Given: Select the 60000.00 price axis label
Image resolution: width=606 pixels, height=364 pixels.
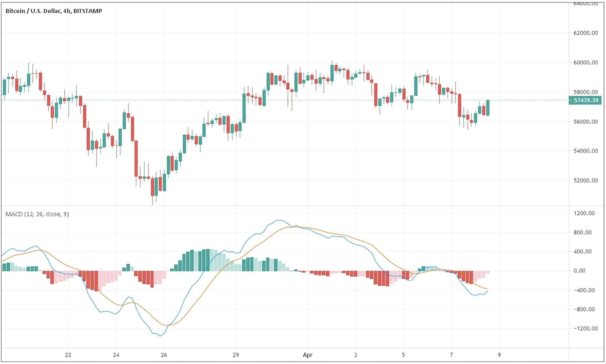Looking at the screenshot, I should (586, 62).
